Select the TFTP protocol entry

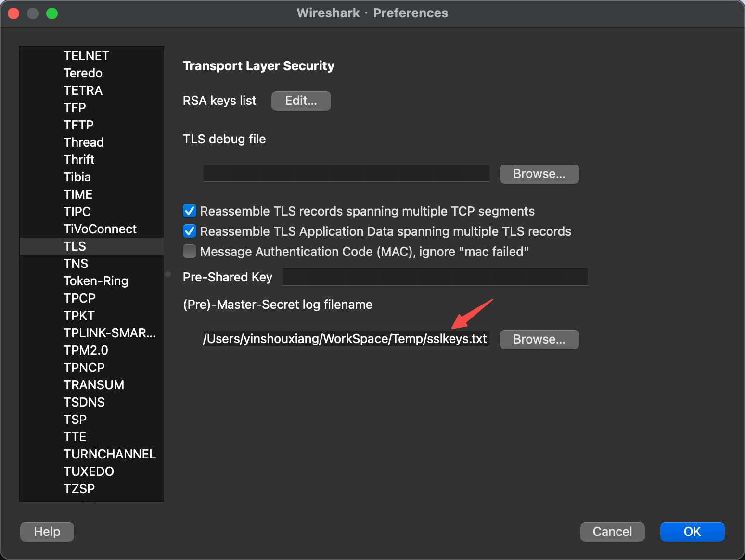79,125
